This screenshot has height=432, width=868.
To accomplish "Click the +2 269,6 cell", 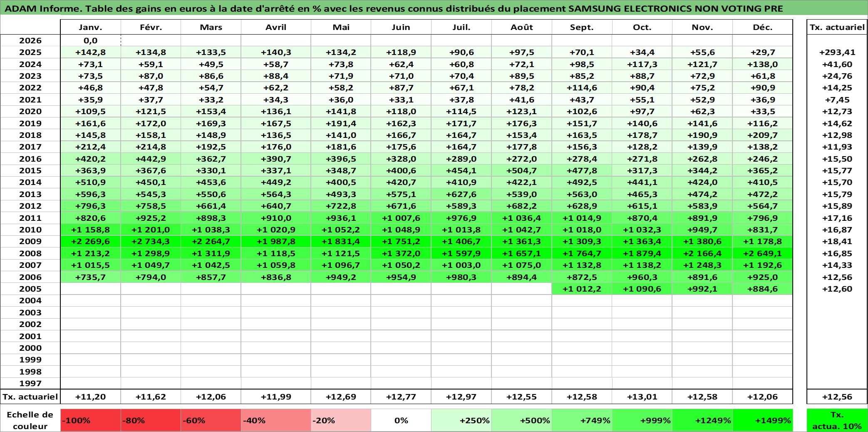I will [x=90, y=241].
